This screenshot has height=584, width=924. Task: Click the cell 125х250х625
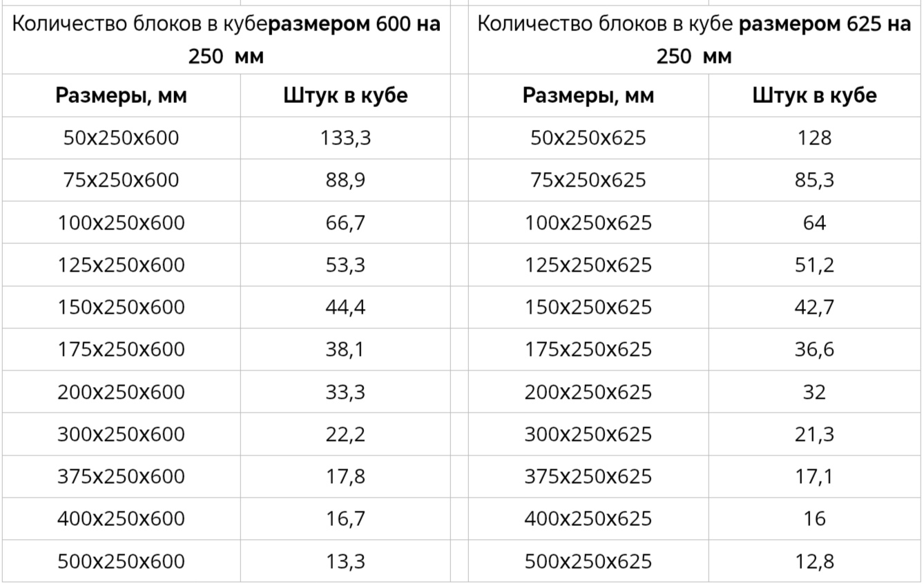pyautogui.click(x=588, y=265)
